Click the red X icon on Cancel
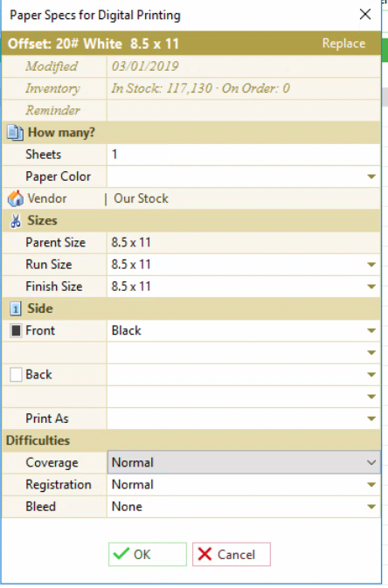The image size is (388, 588). click(x=204, y=554)
